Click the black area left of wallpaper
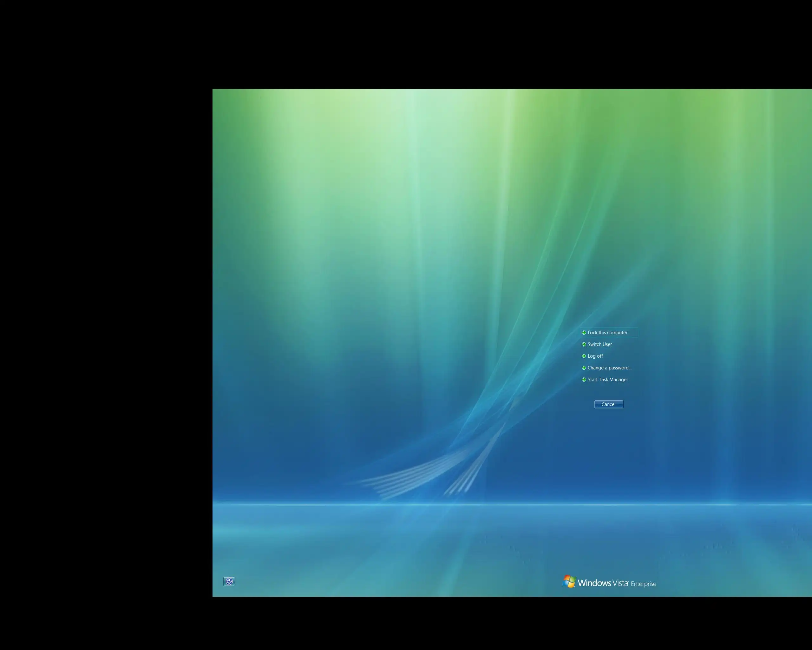This screenshot has height=650, width=812. point(105,339)
